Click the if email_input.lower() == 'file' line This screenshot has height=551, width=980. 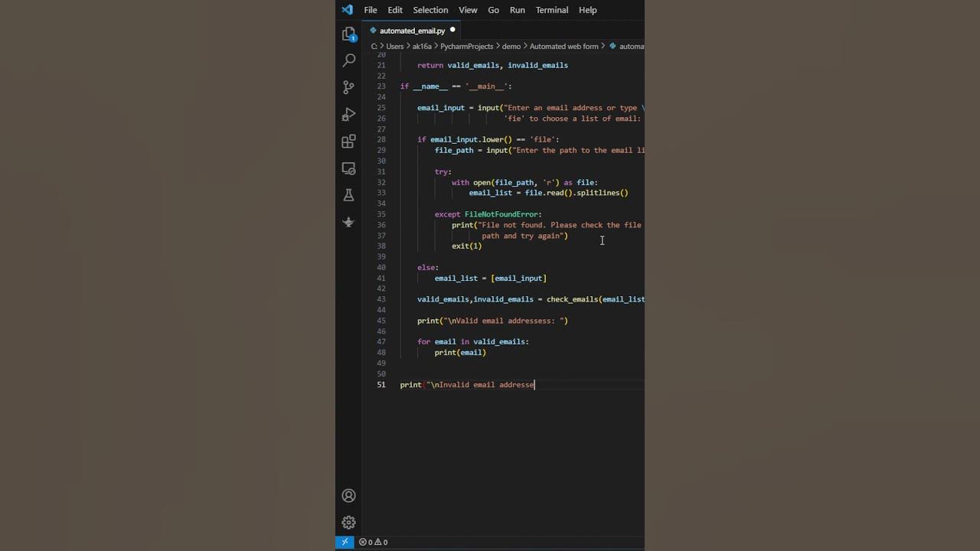click(x=488, y=140)
